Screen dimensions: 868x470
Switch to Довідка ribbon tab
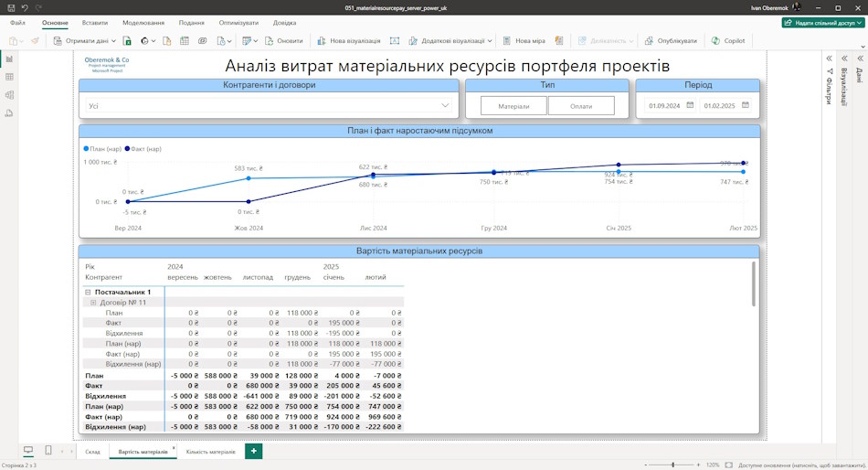click(284, 23)
